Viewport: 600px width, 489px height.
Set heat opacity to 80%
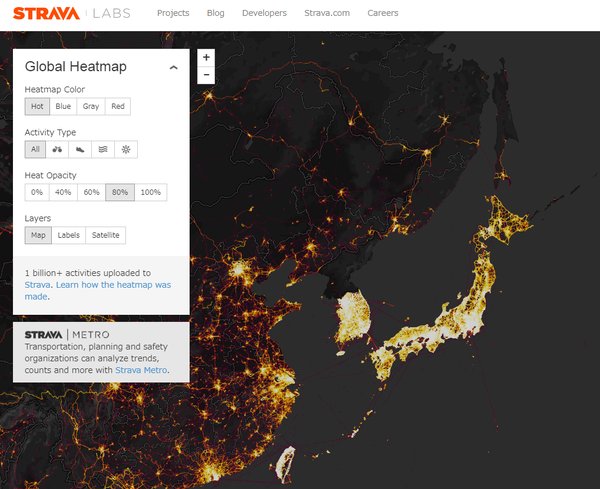120,192
